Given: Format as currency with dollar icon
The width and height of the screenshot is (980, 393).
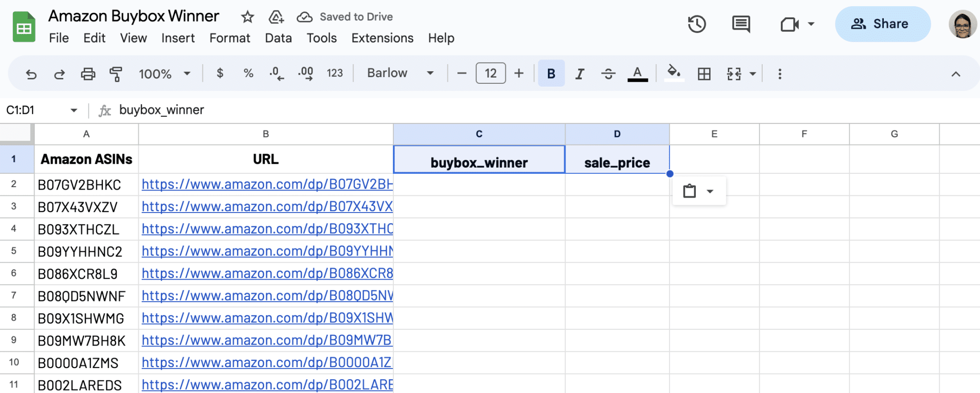Looking at the screenshot, I should coord(220,73).
